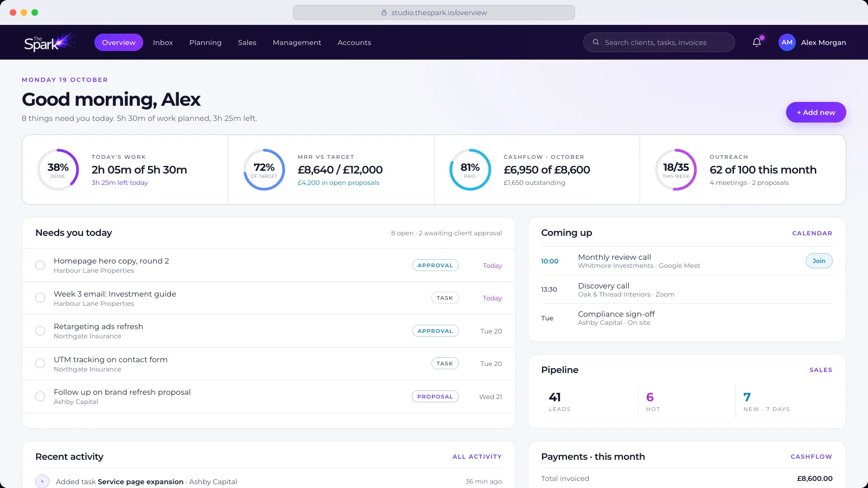Click the 3h 25m left today text
Screen dimensions: 868x488
(x=119, y=183)
